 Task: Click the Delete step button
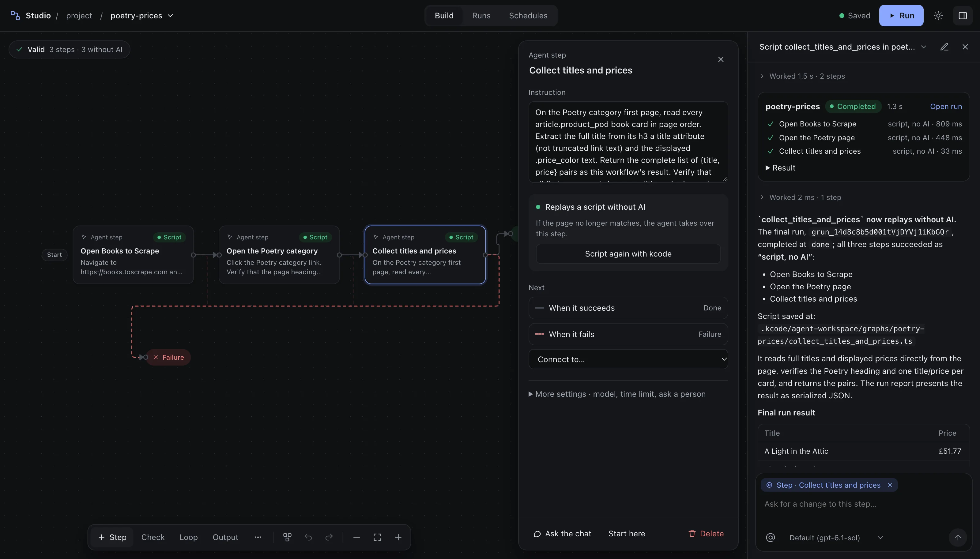click(x=706, y=534)
